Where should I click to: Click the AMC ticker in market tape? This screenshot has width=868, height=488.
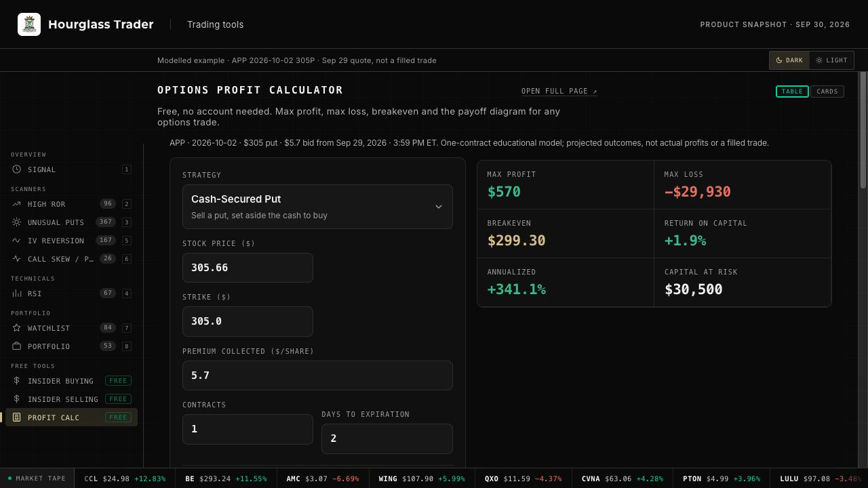tap(323, 479)
